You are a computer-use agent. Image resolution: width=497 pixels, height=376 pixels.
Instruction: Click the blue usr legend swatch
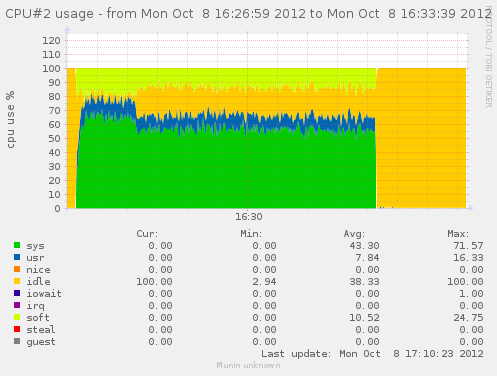pyautogui.click(x=17, y=257)
